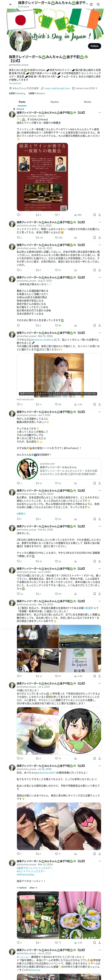The width and height of the screenshot is (110, 980).
Task: Follow this profile
Action: pos(94,46)
